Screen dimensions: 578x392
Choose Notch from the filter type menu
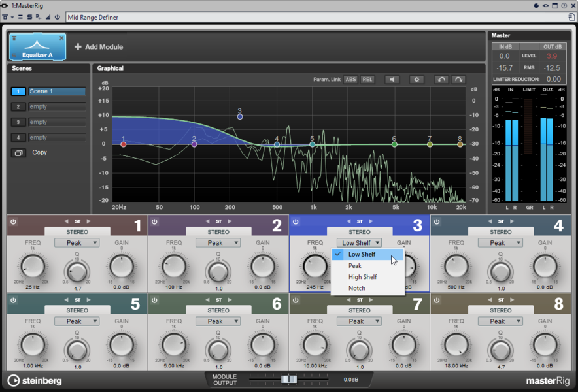(x=367, y=289)
